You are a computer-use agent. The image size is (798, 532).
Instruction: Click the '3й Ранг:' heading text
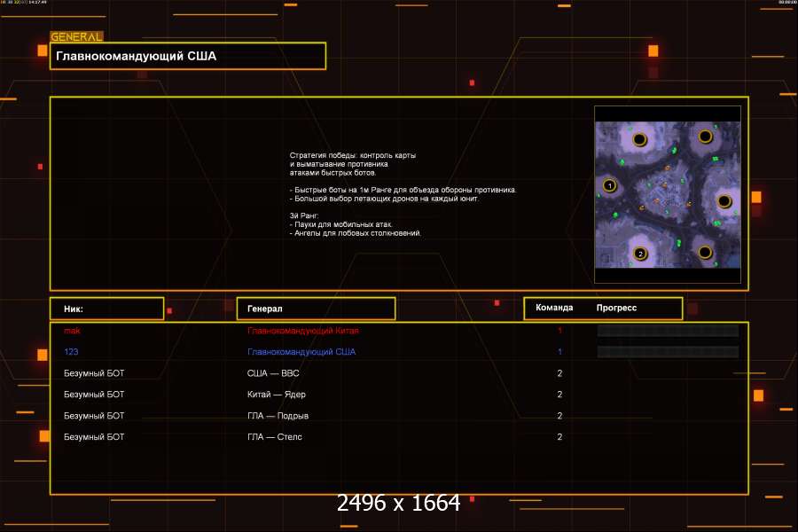[x=304, y=215]
